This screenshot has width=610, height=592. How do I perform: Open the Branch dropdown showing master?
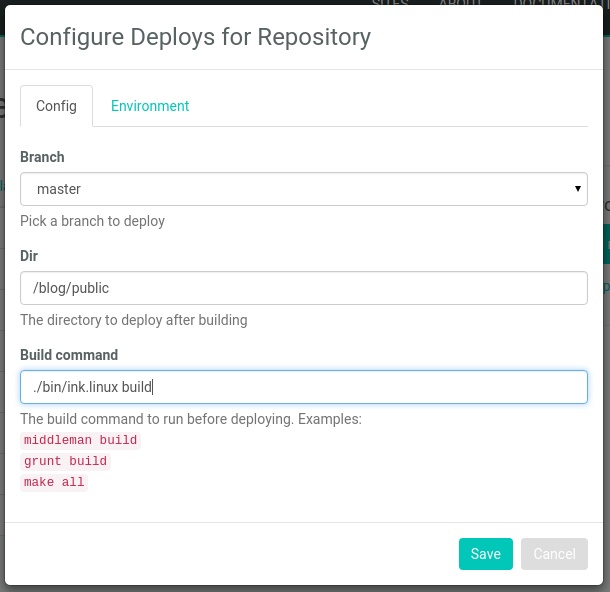point(303,188)
